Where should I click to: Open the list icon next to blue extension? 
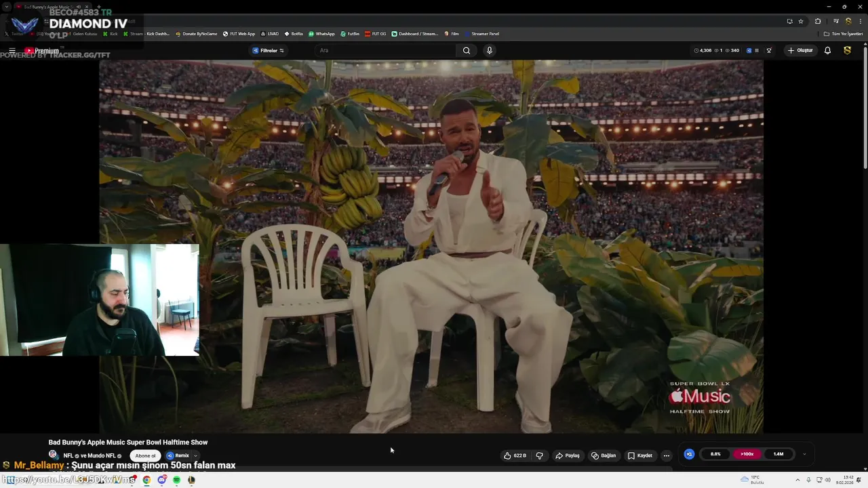tap(757, 50)
